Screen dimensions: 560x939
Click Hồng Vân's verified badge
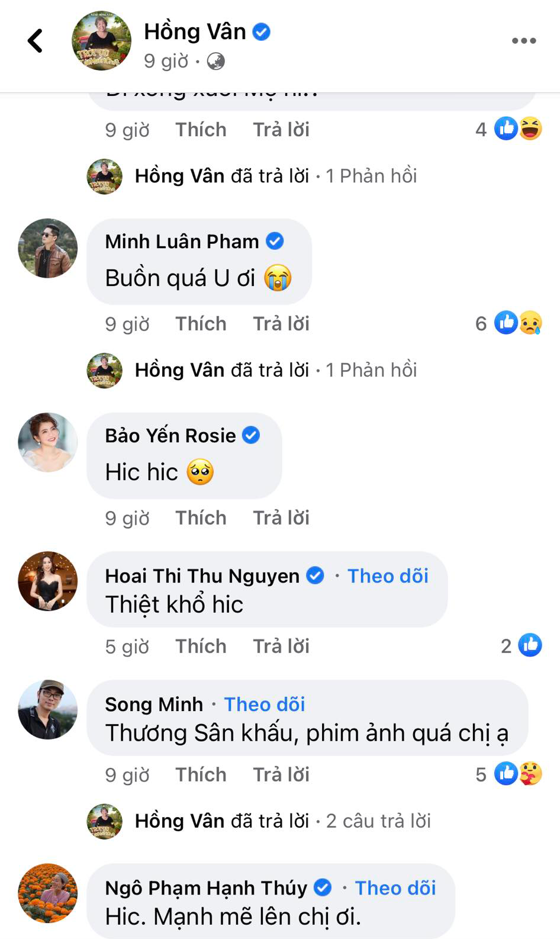click(x=260, y=32)
